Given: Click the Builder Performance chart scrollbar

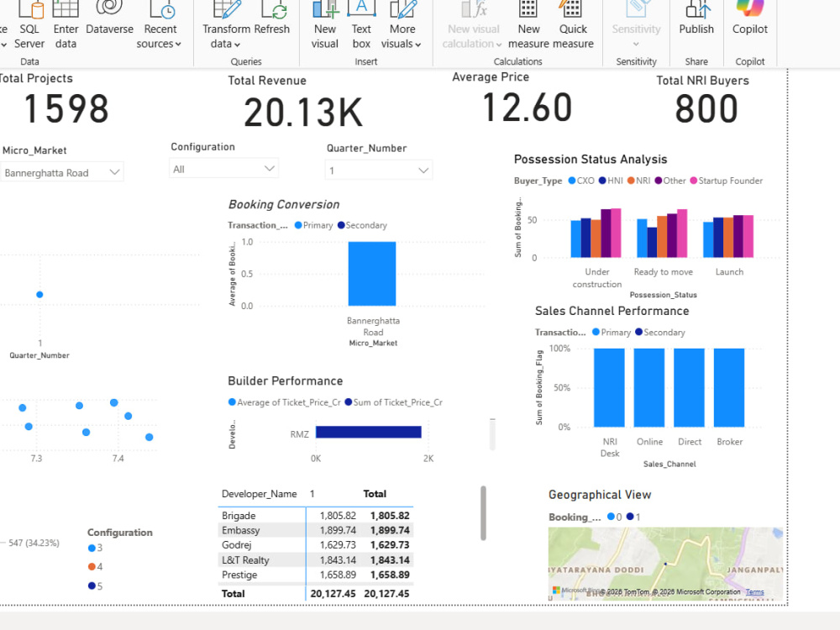Looking at the screenshot, I should pyautogui.click(x=492, y=434).
